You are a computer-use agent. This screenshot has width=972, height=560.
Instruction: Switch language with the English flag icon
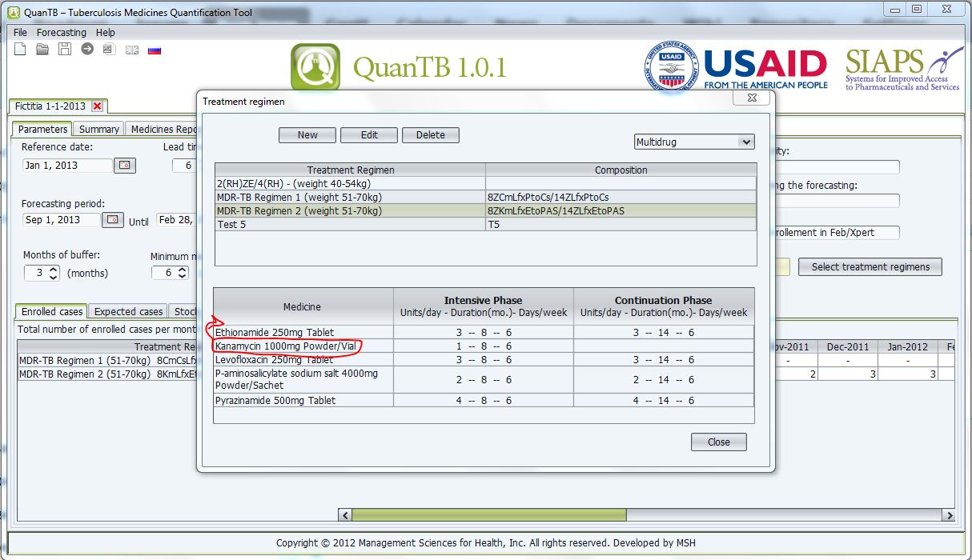click(x=132, y=50)
